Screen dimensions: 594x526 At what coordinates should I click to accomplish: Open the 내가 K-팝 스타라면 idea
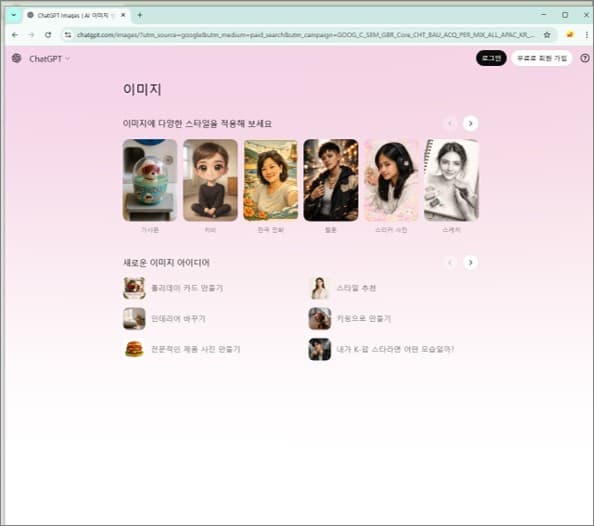pyautogui.click(x=381, y=349)
